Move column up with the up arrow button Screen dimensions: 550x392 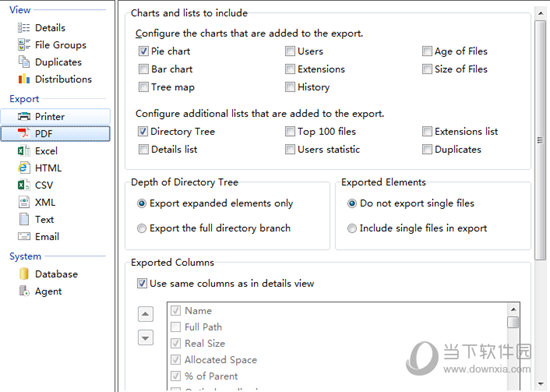click(x=146, y=314)
